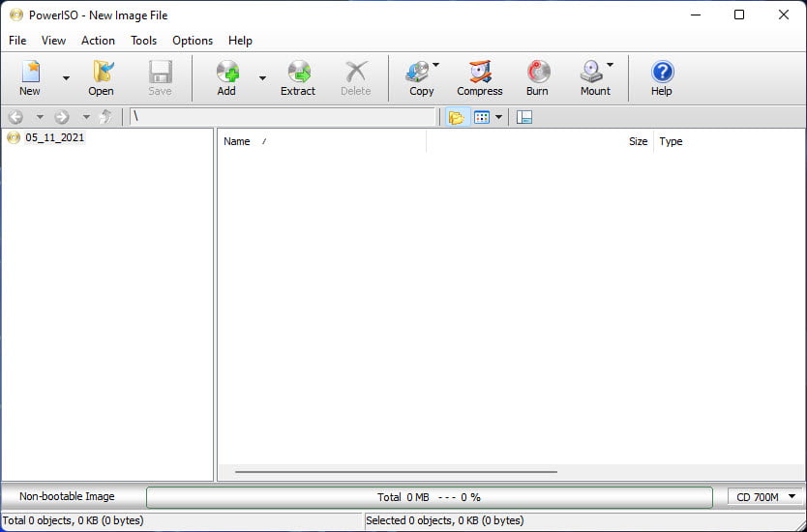Click the Total 0 MB capacity bar
The width and height of the screenshot is (807, 532).
(430, 497)
